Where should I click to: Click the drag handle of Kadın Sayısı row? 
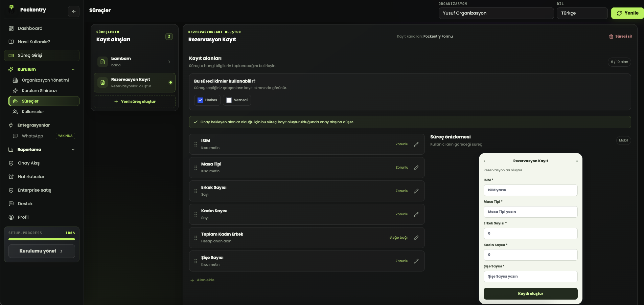pyautogui.click(x=195, y=214)
